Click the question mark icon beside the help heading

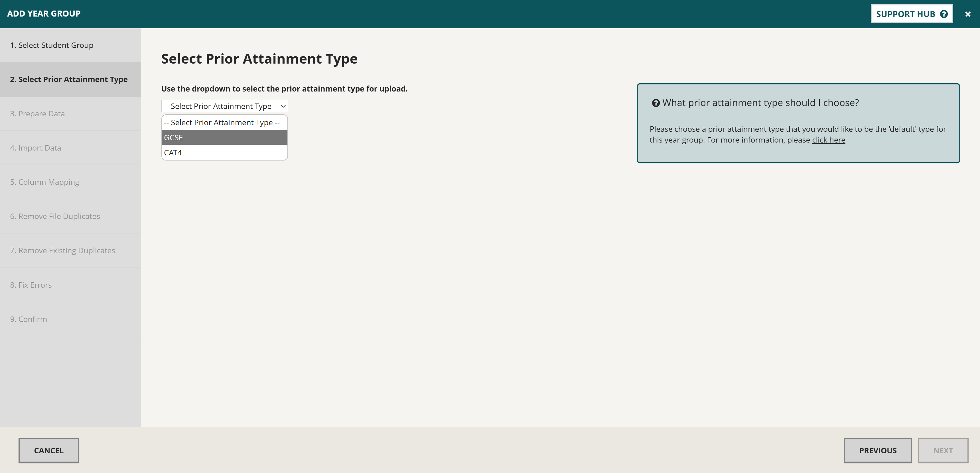point(656,103)
